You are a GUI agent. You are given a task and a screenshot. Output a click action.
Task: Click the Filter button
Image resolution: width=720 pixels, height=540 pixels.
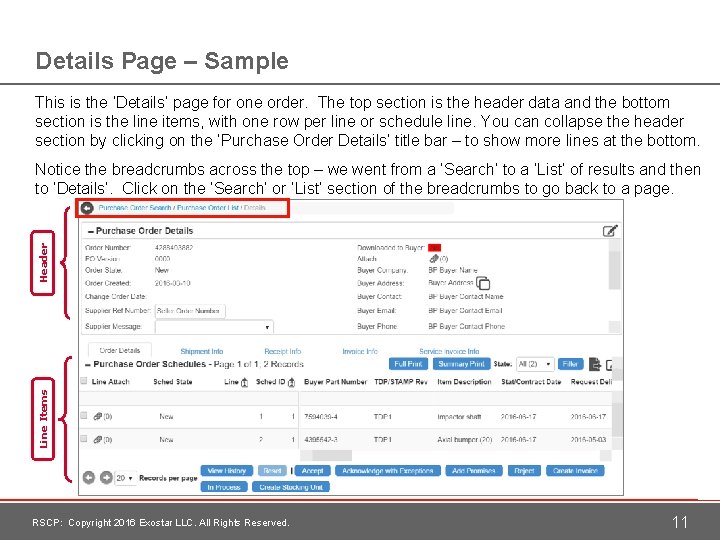click(570, 364)
